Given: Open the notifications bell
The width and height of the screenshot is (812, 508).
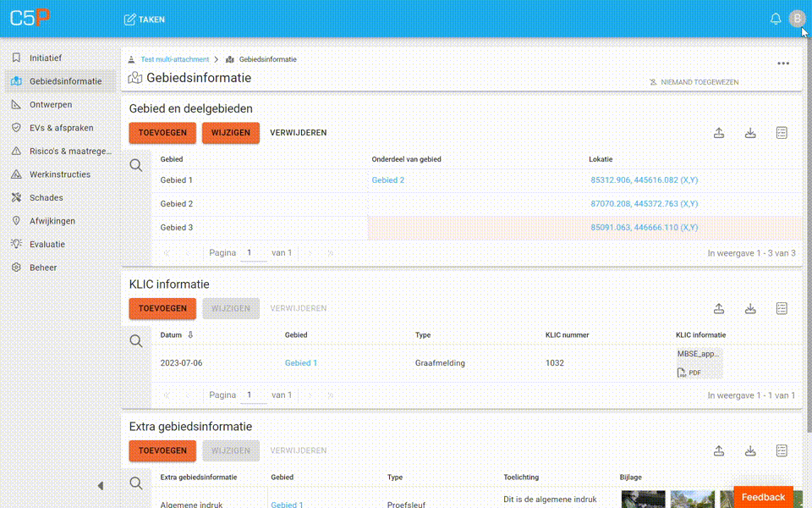Looking at the screenshot, I should point(775,19).
